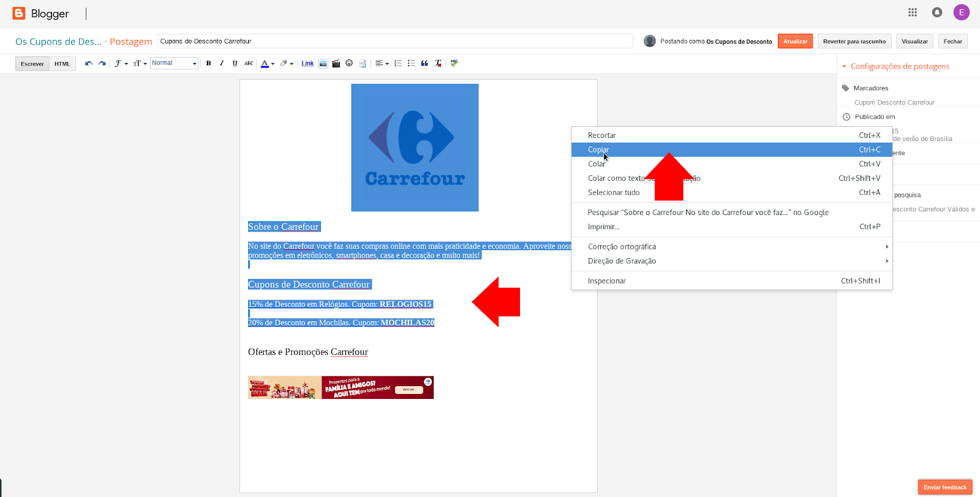This screenshot has height=497, width=980.
Task: Open the notifications bell
Action: coord(937,12)
